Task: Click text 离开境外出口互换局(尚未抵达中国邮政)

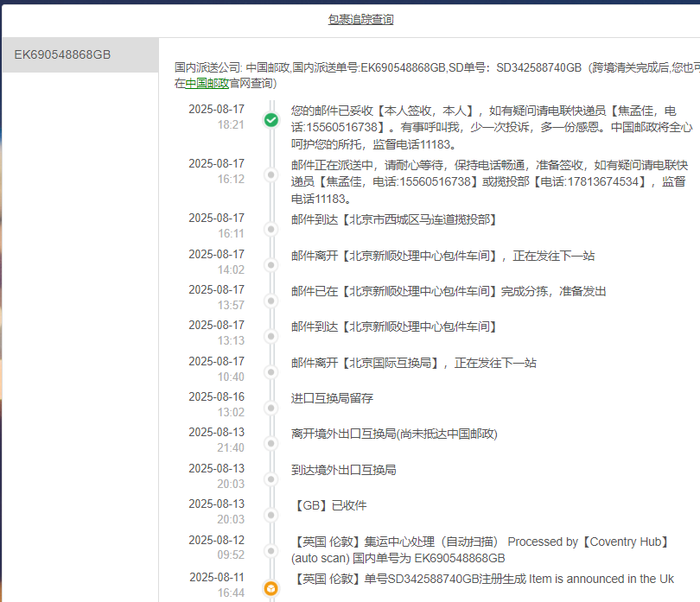Action: pyautogui.click(x=394, y=434)
